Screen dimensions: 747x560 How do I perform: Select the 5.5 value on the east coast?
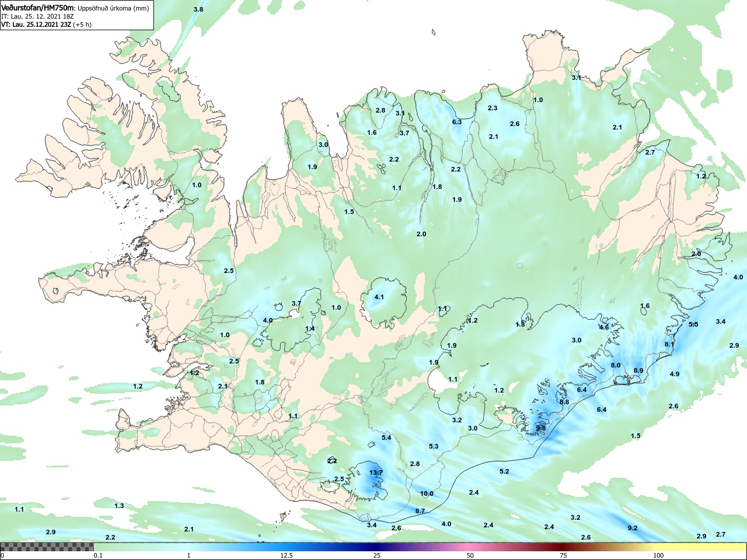(693, 324)
